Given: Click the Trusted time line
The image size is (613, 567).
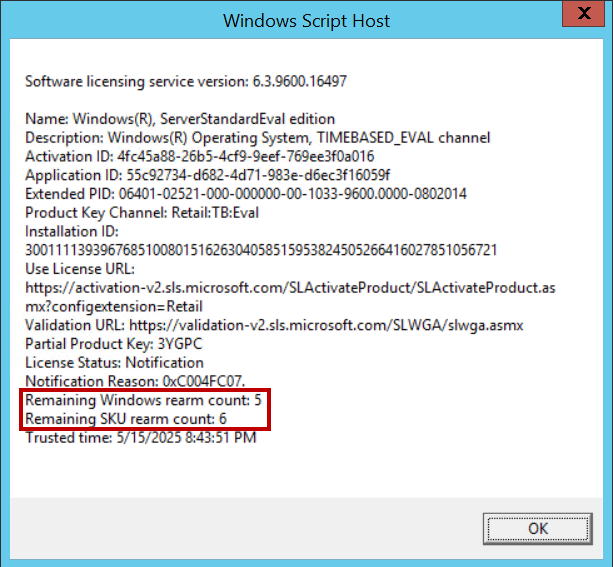Looking at the screenshot, I should 141,438.
